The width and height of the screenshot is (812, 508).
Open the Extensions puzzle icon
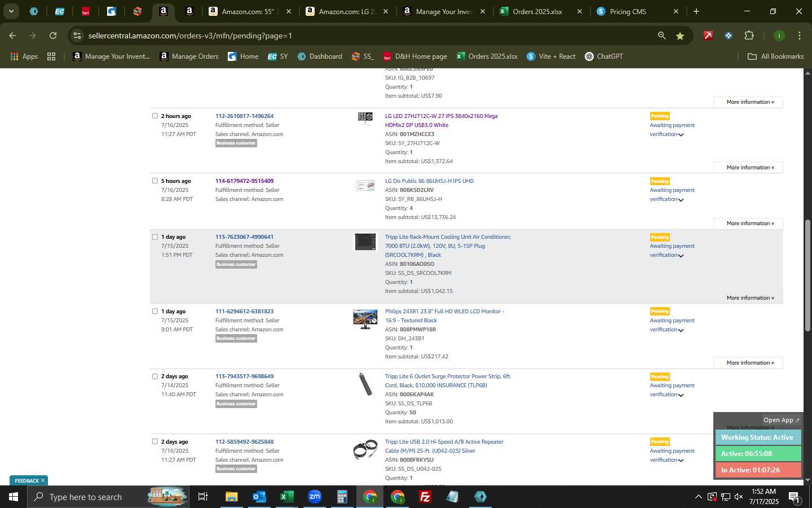(749, 36)
